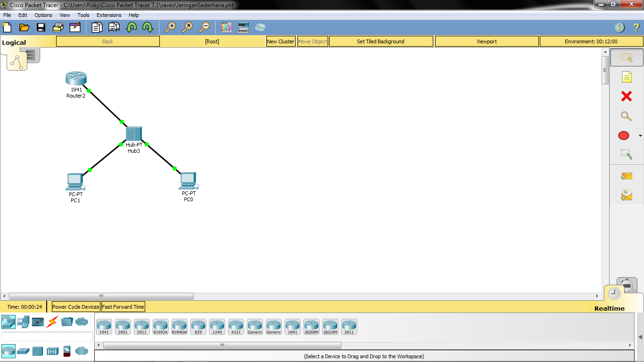Click the cloud icon in main toolbar
This screenshot has width=644, height=362.
260,27
